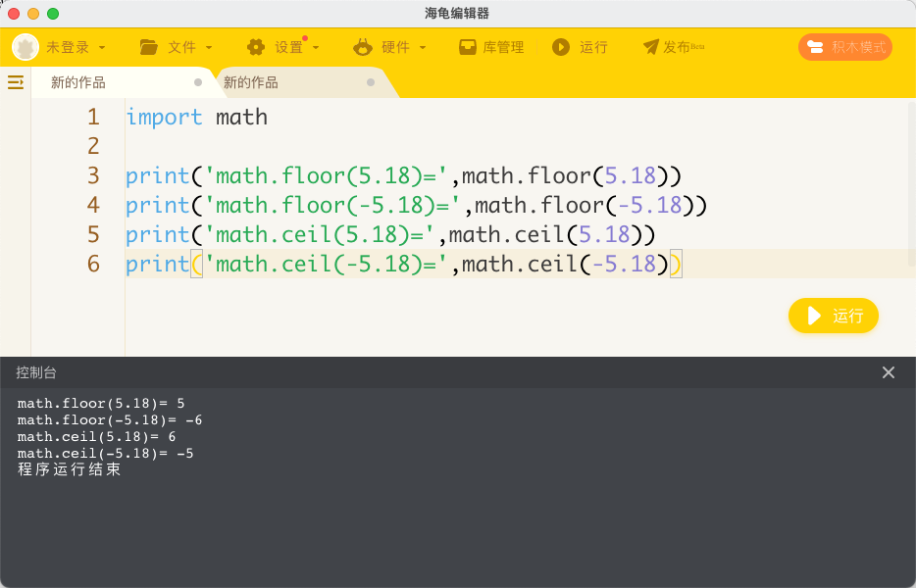Switch to 积木模式 block mode
Viewport: 916px width, 588px height.
845,47
